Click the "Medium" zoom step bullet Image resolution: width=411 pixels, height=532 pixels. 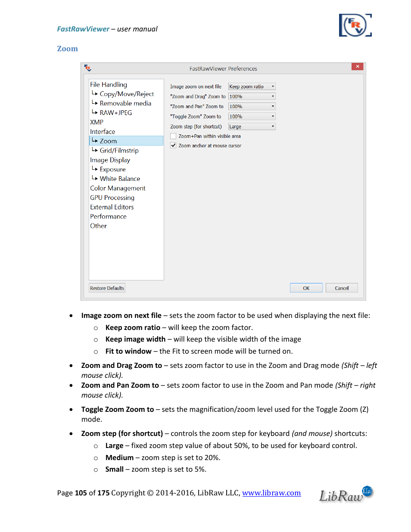pos(119,458)
